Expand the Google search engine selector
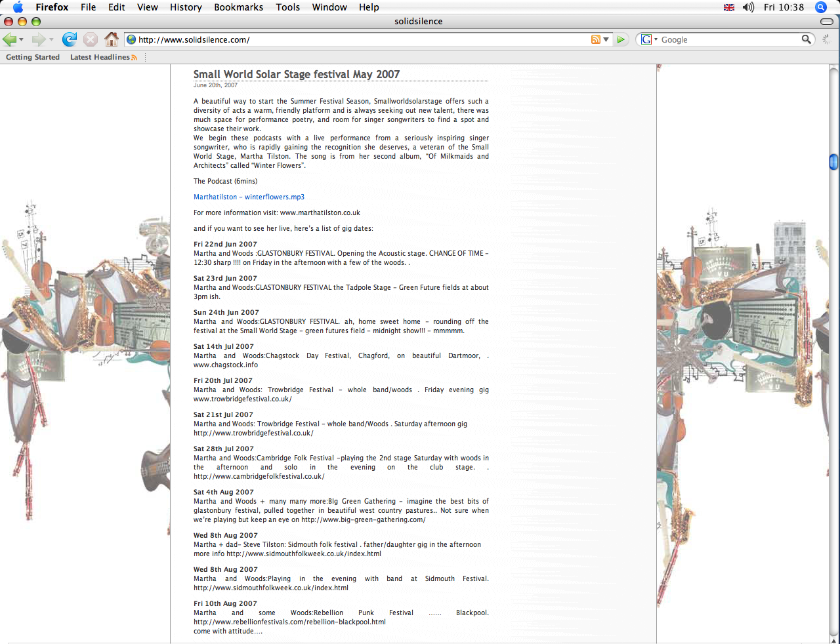Viewport: 840px width, 644px height. coord(648,39)
